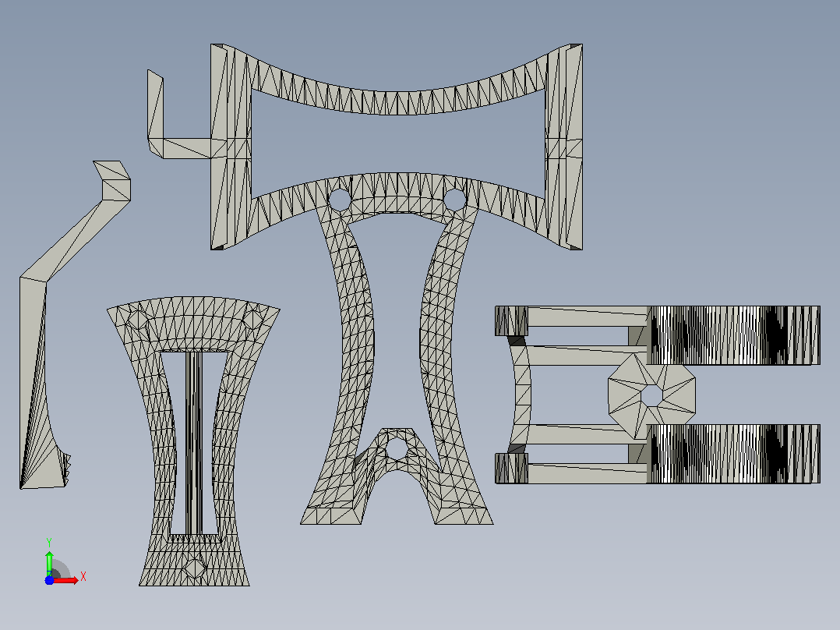The height and width of the screenshot is (630, 840).
Task: Select the hourglass bracket with the center slot
Action: [x=193, y=441]
